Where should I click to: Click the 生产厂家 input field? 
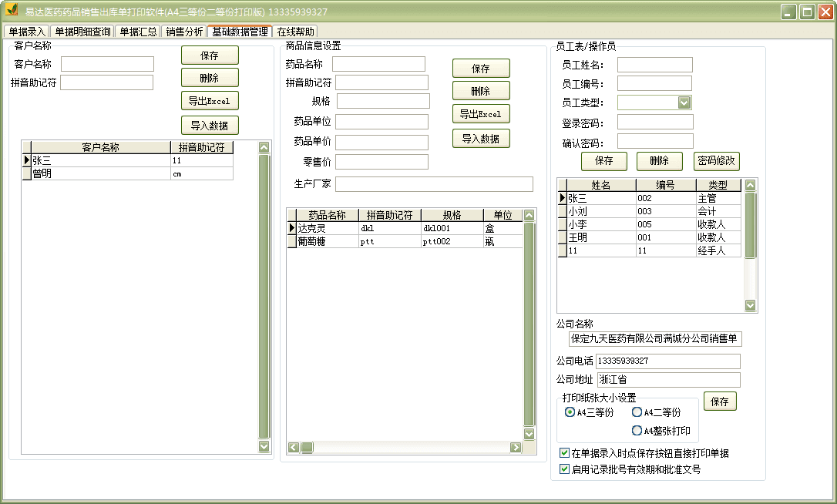coord(434,184)
